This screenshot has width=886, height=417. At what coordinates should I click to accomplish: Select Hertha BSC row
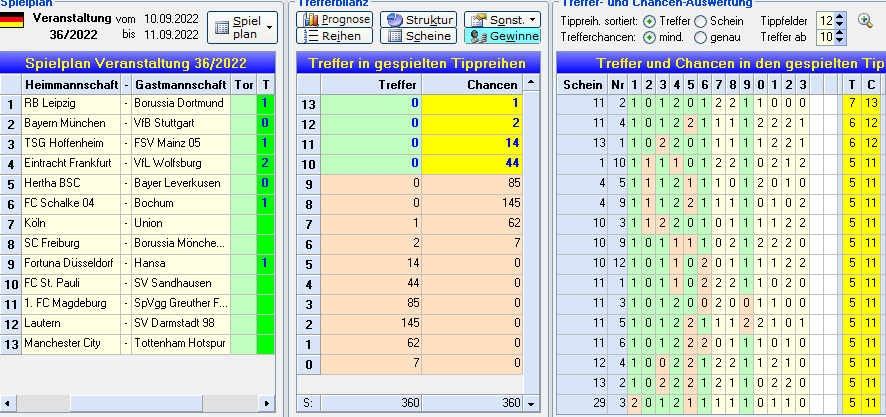point(137,184)
